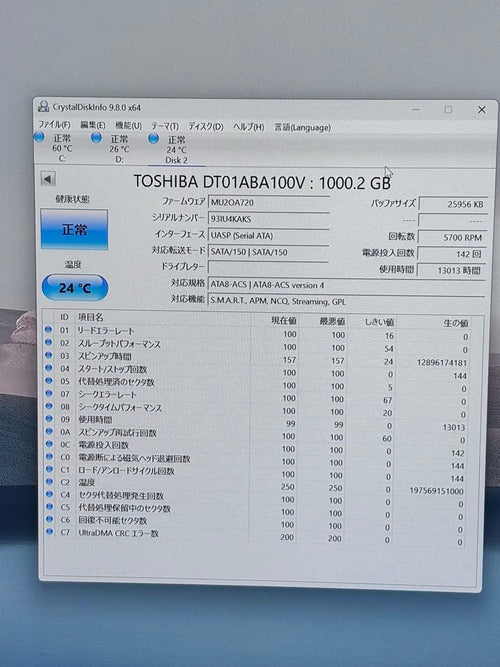Image resolution: width=500 pixels, height=667 pixels.
Task: Click the 生の値 column header
Action: 456,323
